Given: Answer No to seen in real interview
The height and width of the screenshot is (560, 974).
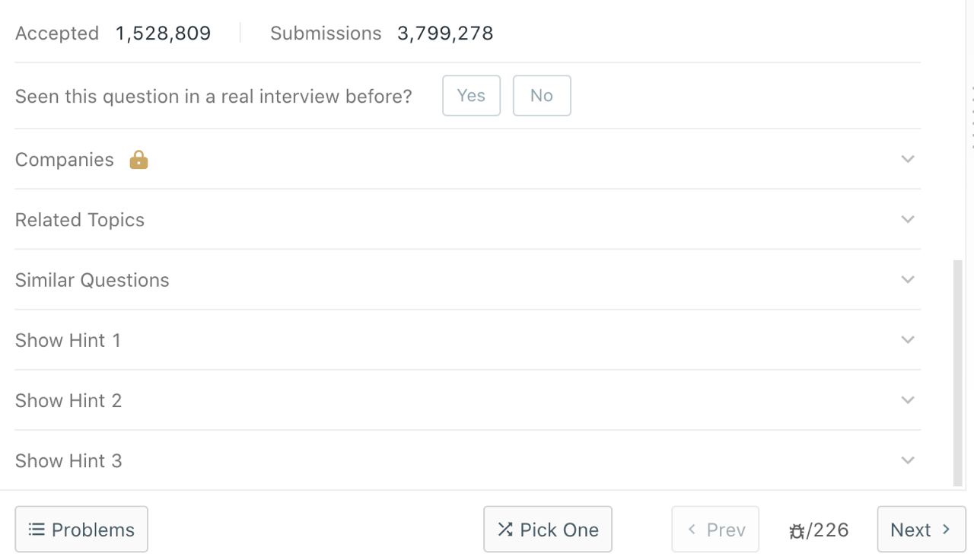Looking at the screenshot, I should tap(542, 96).
